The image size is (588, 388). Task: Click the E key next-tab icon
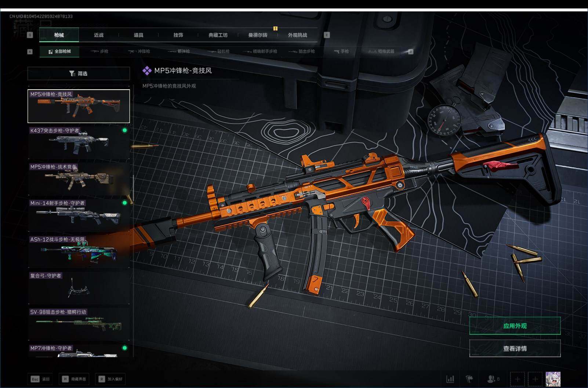tap(327, 35)
